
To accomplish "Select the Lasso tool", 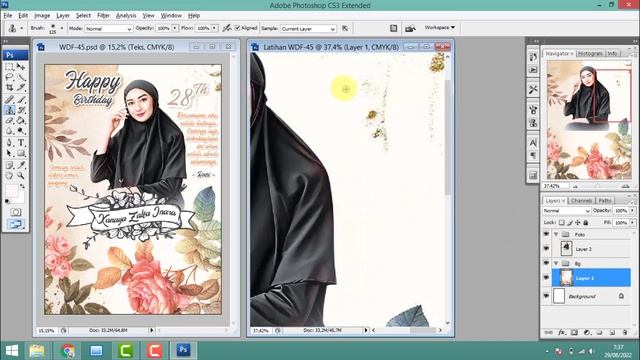I will 9,77.
